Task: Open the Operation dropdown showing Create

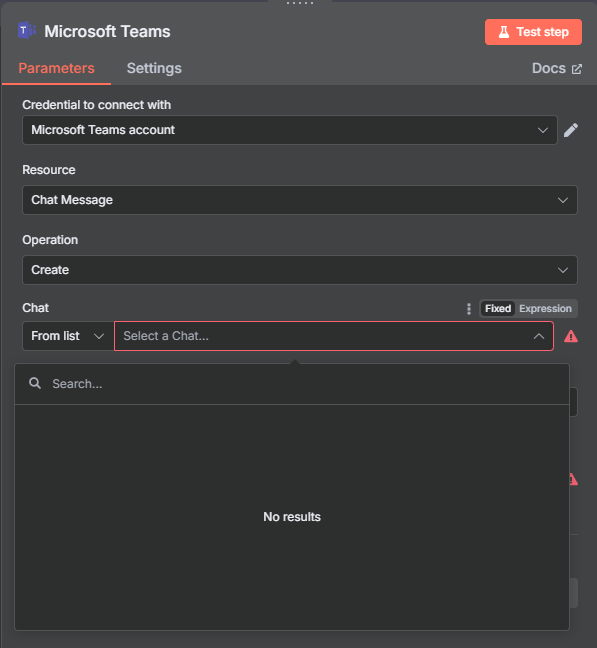Action: [x=300, y=270]
